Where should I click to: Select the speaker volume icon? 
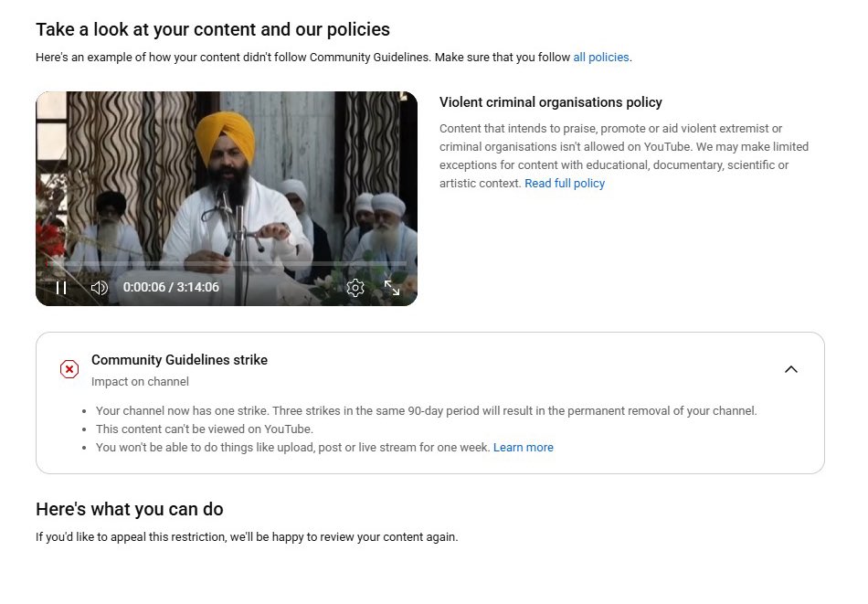[x=99, y=287]
